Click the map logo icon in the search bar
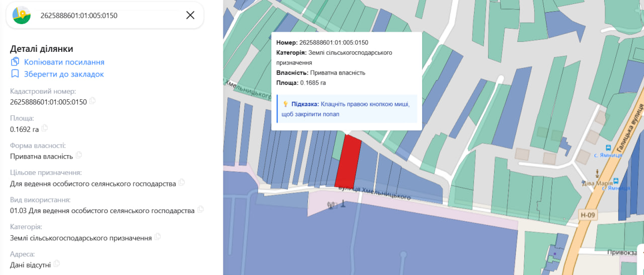The image size is (644, 275). coord(22,15)
